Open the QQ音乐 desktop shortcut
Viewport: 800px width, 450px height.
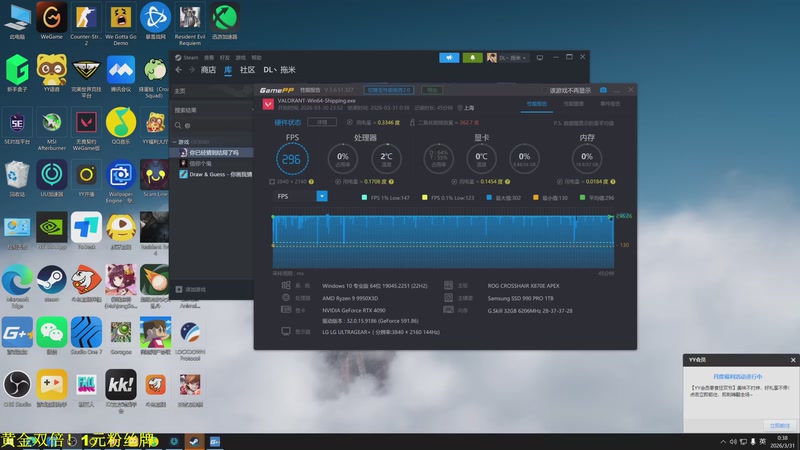(x=121, y=126)
